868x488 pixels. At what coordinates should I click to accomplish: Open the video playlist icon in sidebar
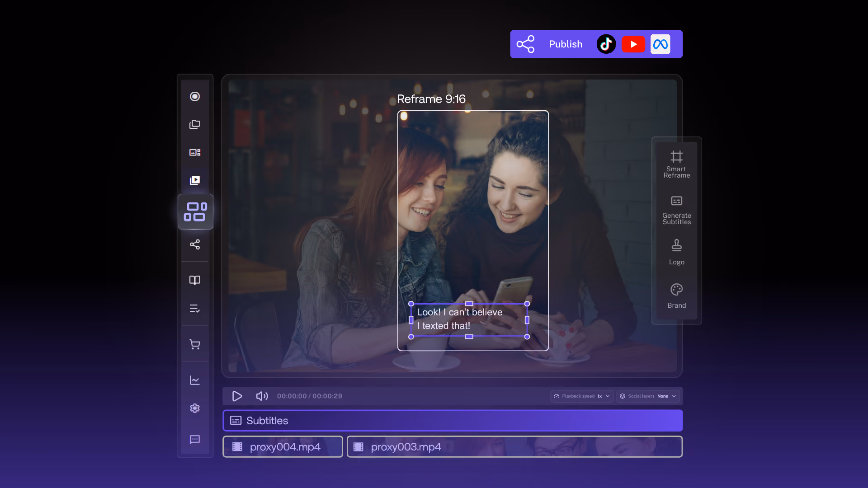pos(195,180)
